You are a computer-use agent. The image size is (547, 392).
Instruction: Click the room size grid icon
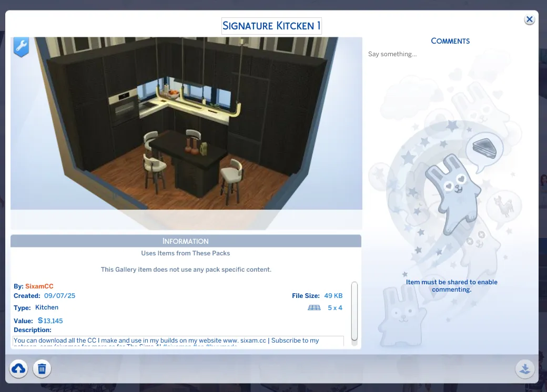[314, 308]
